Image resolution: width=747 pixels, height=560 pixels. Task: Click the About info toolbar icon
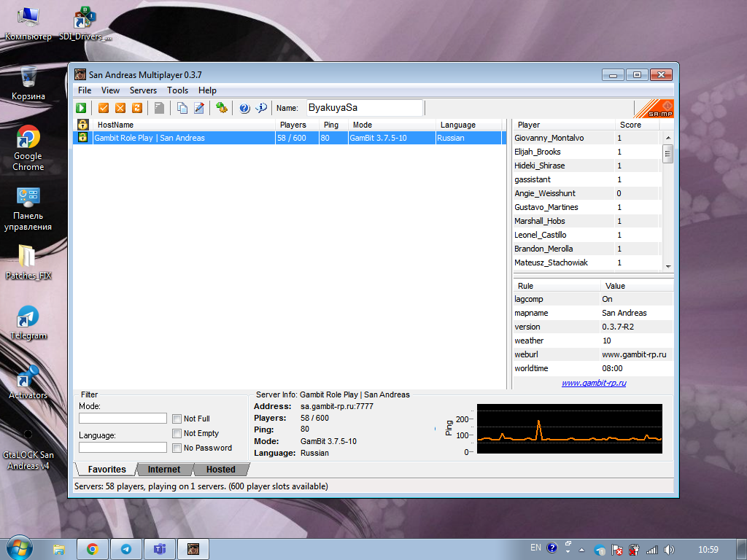[260, 108]
